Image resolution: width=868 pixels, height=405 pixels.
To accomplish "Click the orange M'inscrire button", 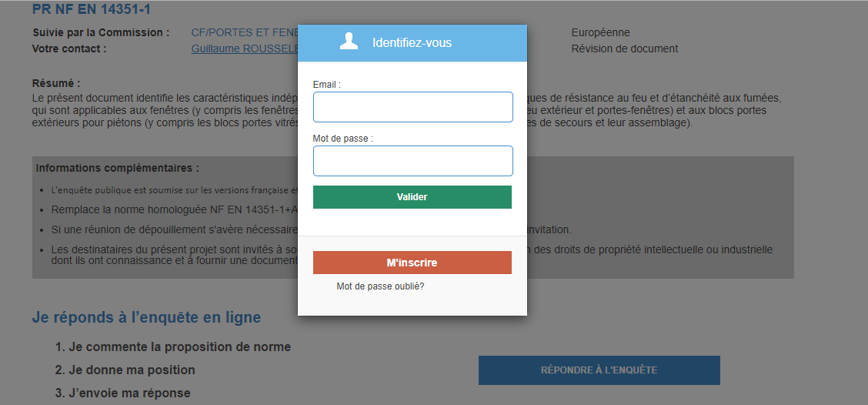I will (x=412, y=263).
